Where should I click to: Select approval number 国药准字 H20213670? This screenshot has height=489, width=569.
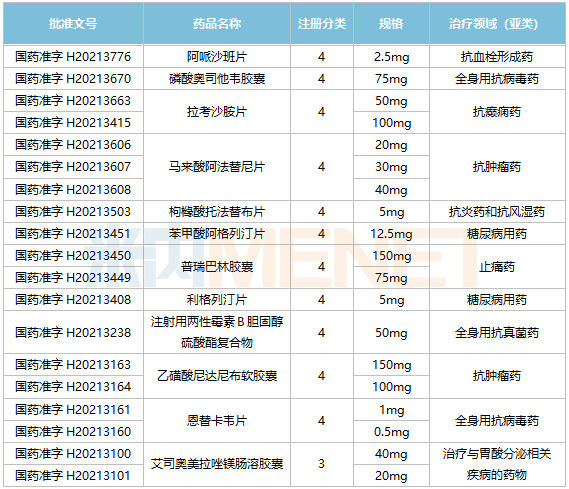tap(73, 79)
